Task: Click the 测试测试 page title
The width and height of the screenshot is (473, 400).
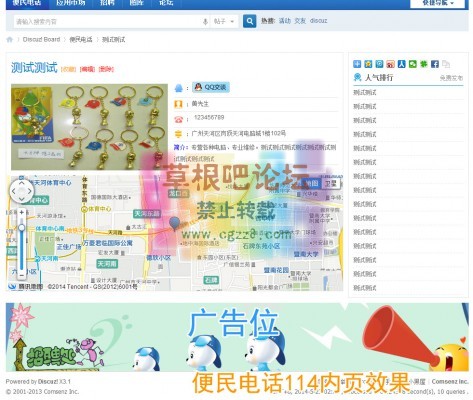Action: (34, 68)
